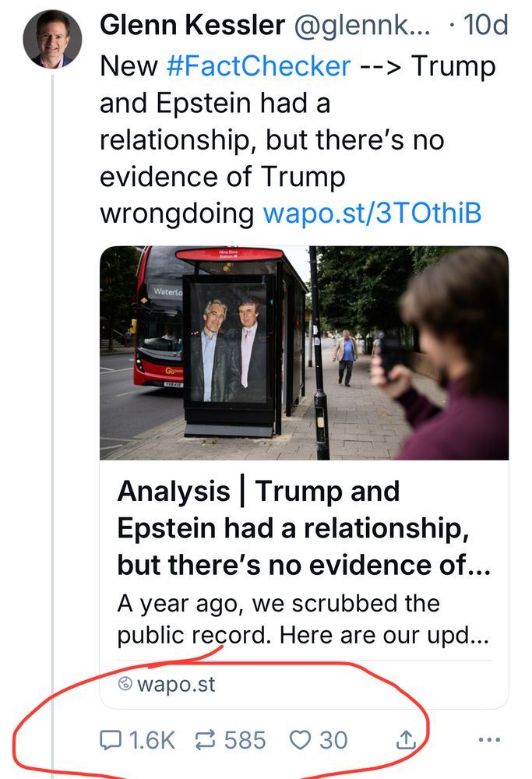
Task: Like the tweet with the heart icon
Action: 300,740
